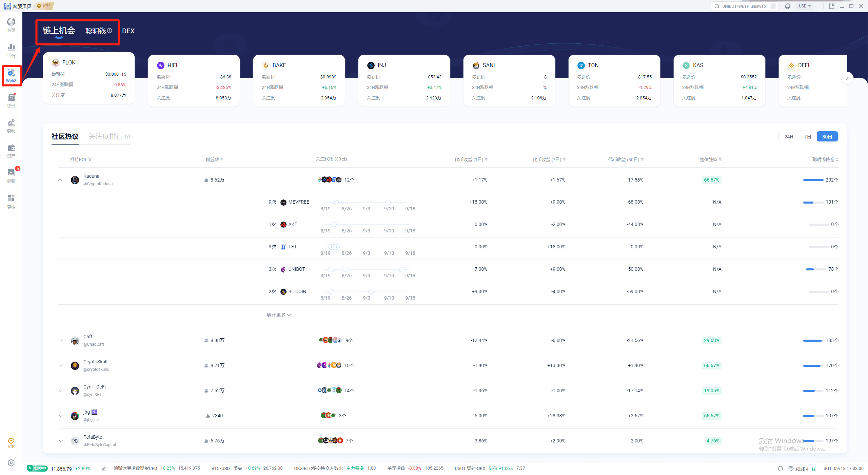The image size is (868, 475).
Task: Click the MEVFREE token name
Action: click(x=299, y=202)
